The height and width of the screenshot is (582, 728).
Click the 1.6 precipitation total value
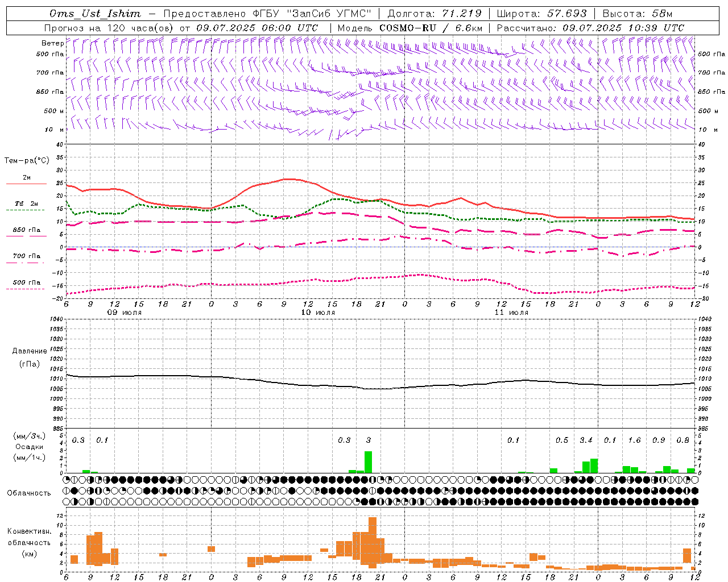634,440
